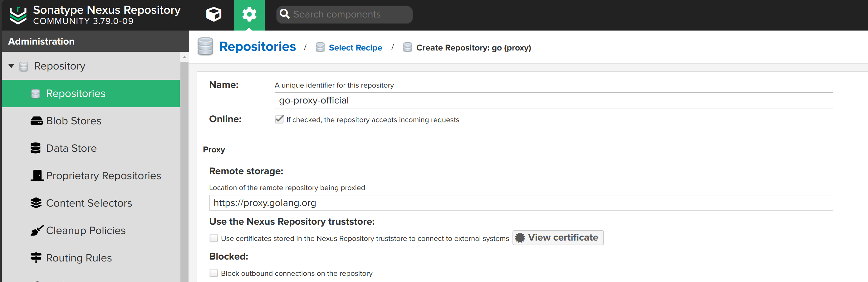The image size is (868, 282).
Task: Open the Browse cube icon
Action: click(x=213, y=14)
